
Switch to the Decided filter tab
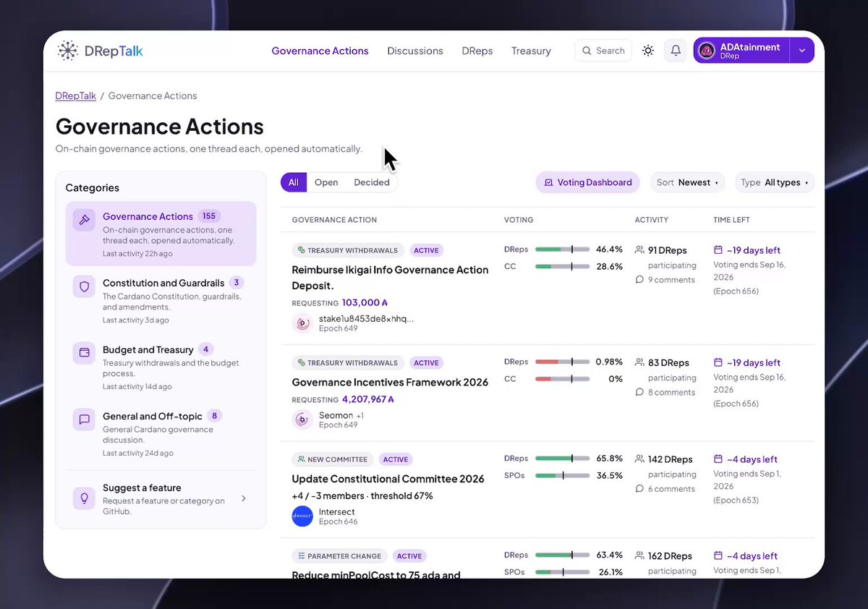(372, 182)
